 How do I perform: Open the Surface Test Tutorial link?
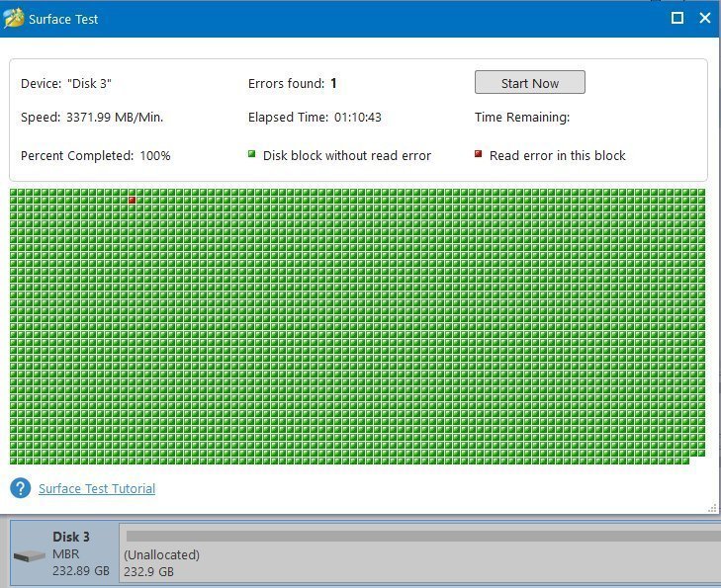(x=97, y=488)
